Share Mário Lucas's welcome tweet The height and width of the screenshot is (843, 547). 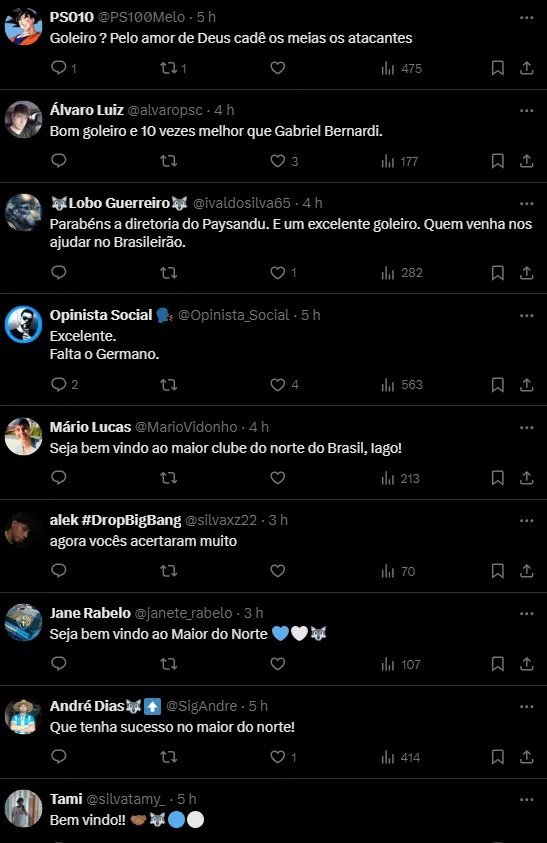pos(527,478)
